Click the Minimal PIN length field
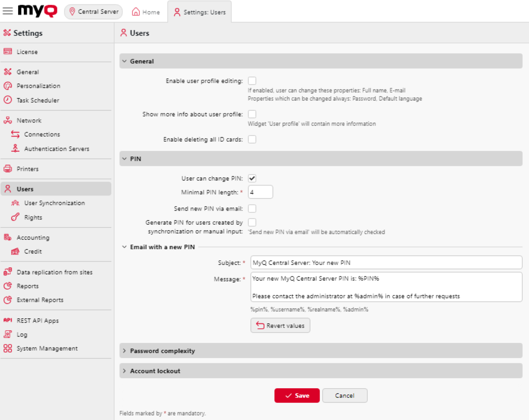Viewport: 529px width, 420px height. click(260, 192)
